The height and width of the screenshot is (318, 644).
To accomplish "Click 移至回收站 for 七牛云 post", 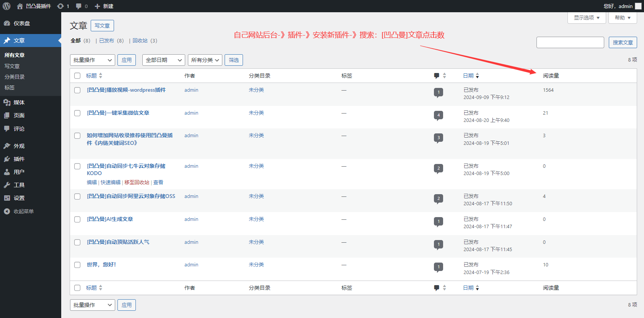I will (137, 182).
